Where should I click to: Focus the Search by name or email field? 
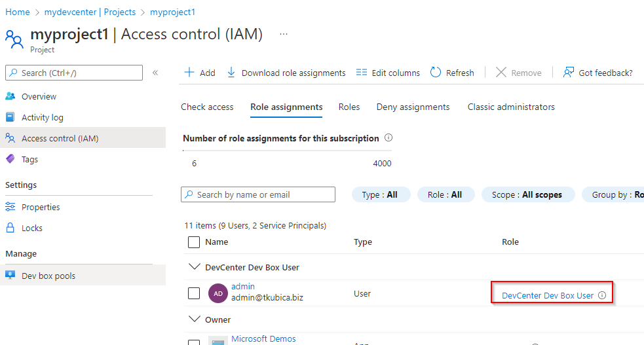click(258, 194)
